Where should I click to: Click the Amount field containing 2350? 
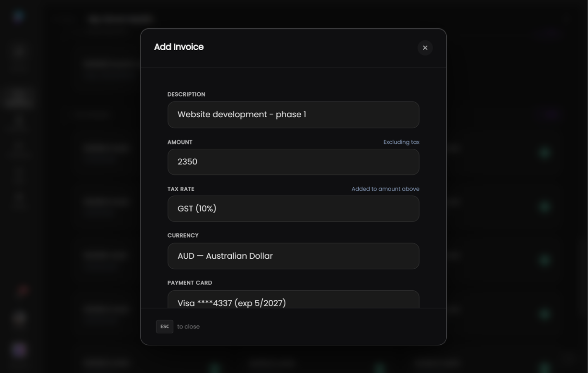coord(294,162)
